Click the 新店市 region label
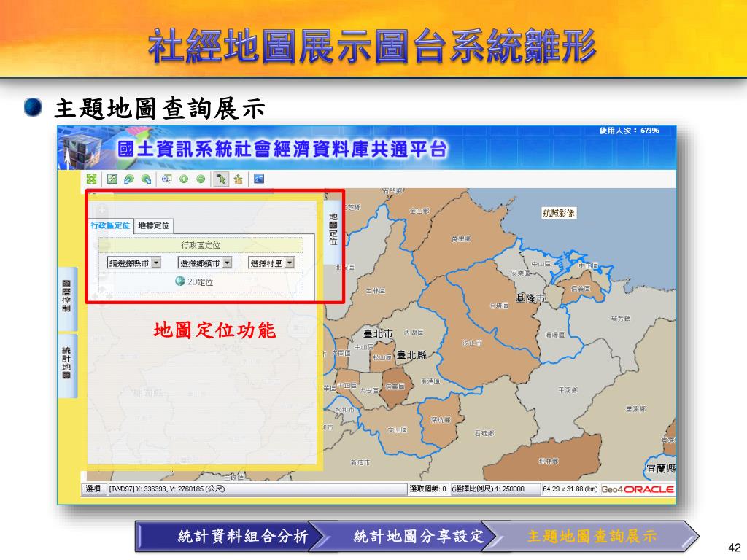The height and width of the screenshot is (560, 747). (360, 462)
